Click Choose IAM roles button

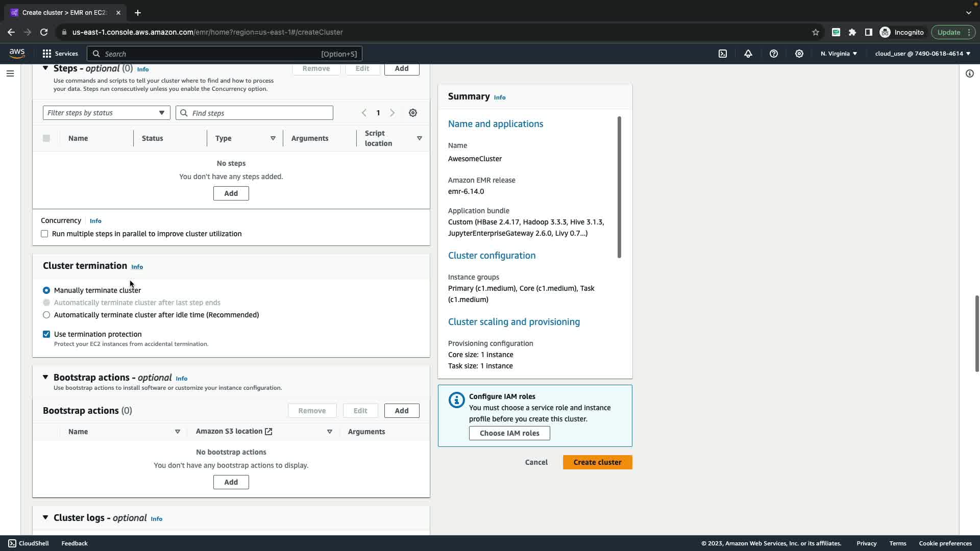coord(509,433)
